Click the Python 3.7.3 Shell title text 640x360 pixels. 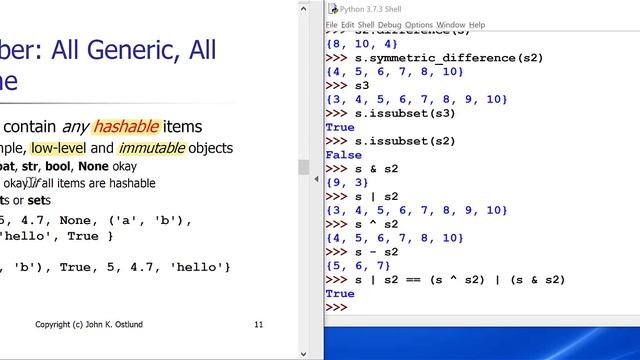[x=371, y=9]
